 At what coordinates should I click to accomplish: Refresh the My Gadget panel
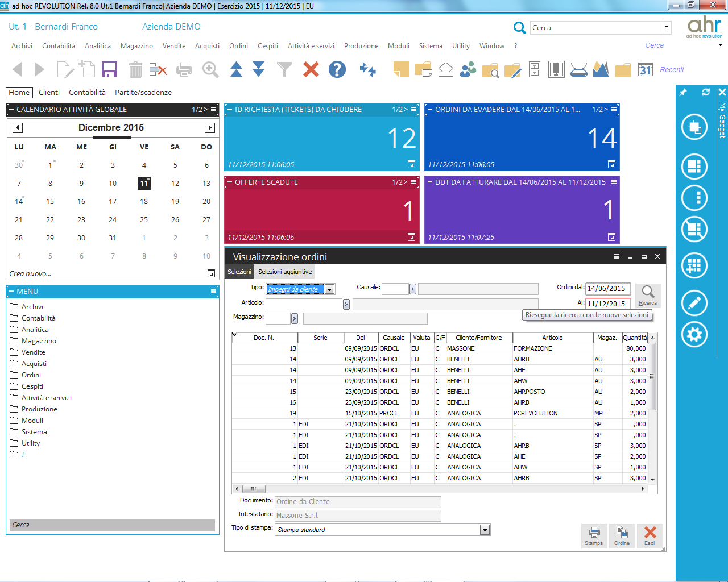706,92
